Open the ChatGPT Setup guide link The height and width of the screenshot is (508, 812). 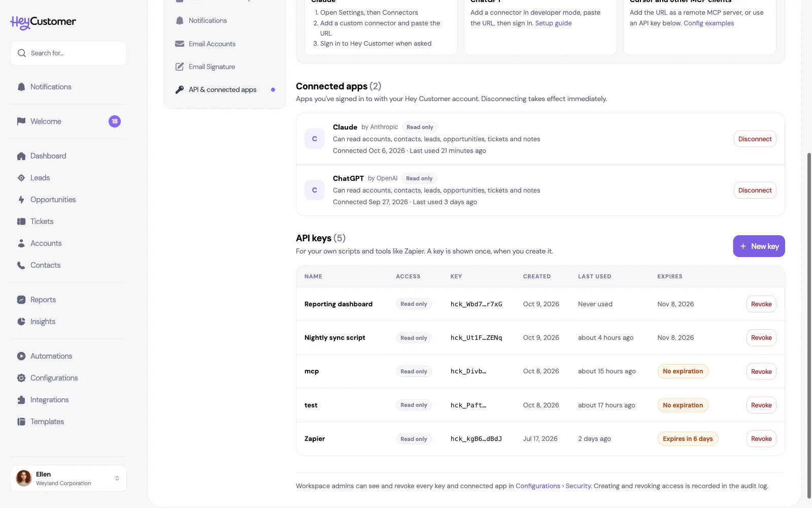pos(553,23)
